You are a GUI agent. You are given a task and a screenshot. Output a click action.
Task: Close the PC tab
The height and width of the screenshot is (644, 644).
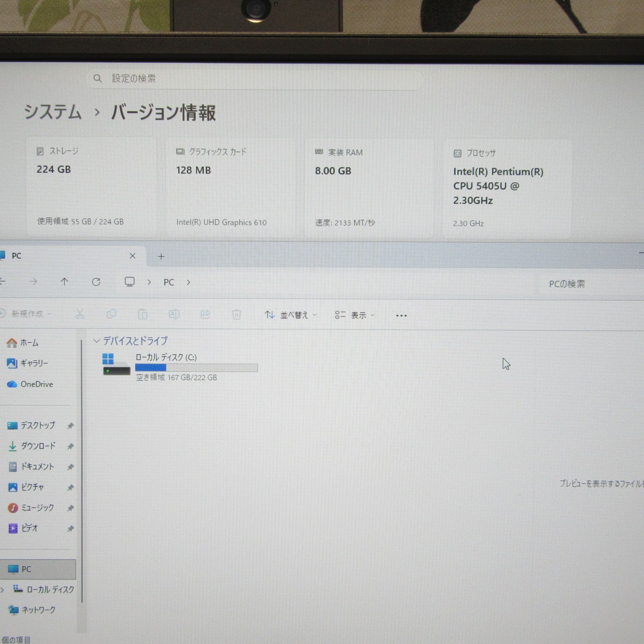(132, 256)
